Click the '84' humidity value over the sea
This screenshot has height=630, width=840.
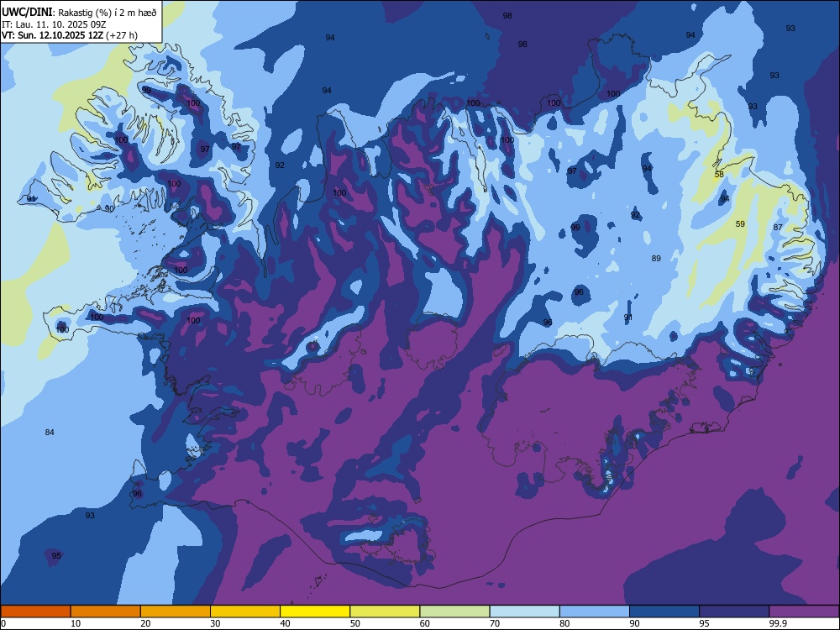click(50, 433)
